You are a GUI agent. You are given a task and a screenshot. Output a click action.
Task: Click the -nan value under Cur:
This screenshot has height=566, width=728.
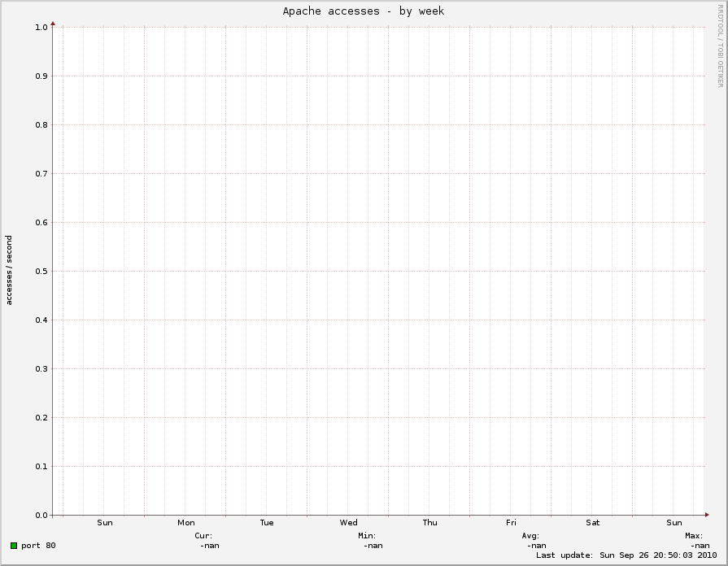(x=209, y=546)
